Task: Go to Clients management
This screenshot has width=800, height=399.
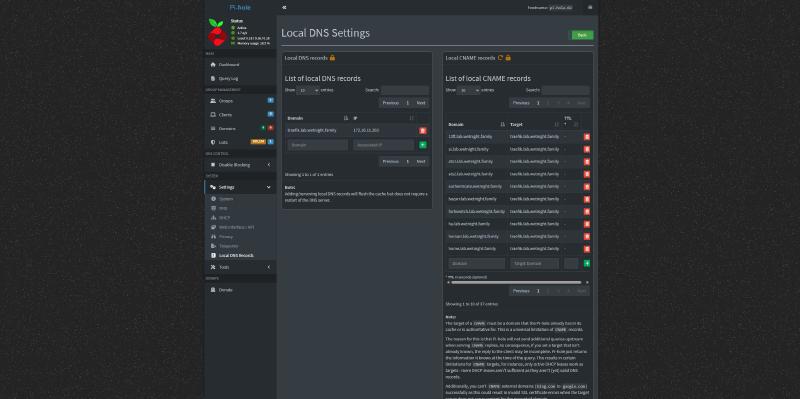Action: click(240, 115)
